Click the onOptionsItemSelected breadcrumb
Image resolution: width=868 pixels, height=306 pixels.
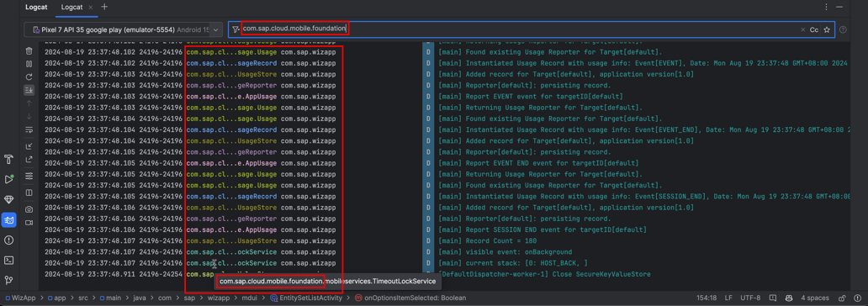[410, 298]
